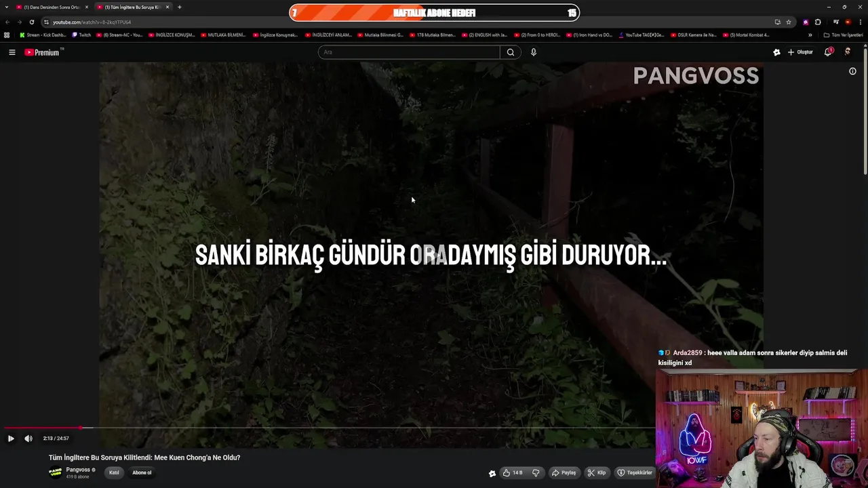Click the extension icon left of Oluştur

[x=776, y=52]
